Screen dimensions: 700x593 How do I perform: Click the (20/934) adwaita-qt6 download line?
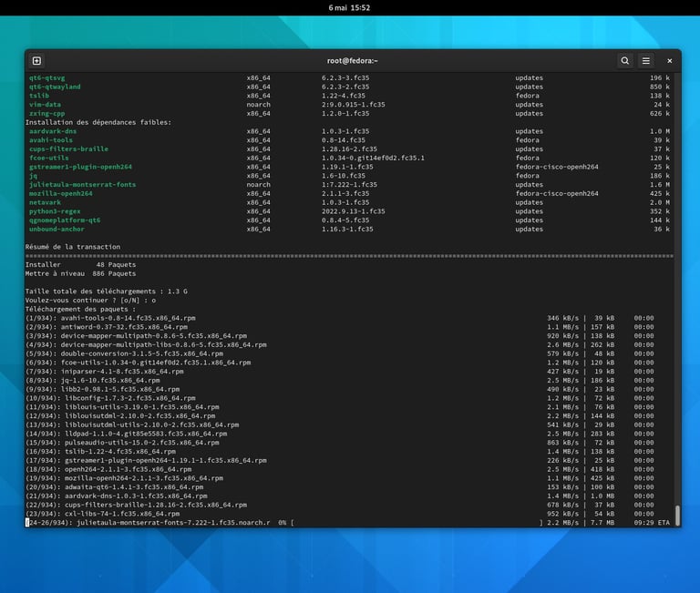click(339, 487)
